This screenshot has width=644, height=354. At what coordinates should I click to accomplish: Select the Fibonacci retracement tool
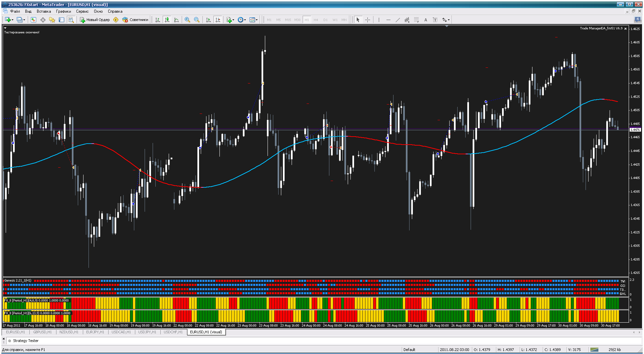point(416,20)
